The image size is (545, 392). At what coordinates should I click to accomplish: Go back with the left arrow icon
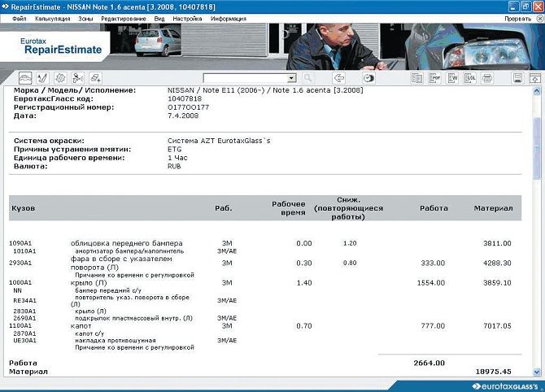339,78
